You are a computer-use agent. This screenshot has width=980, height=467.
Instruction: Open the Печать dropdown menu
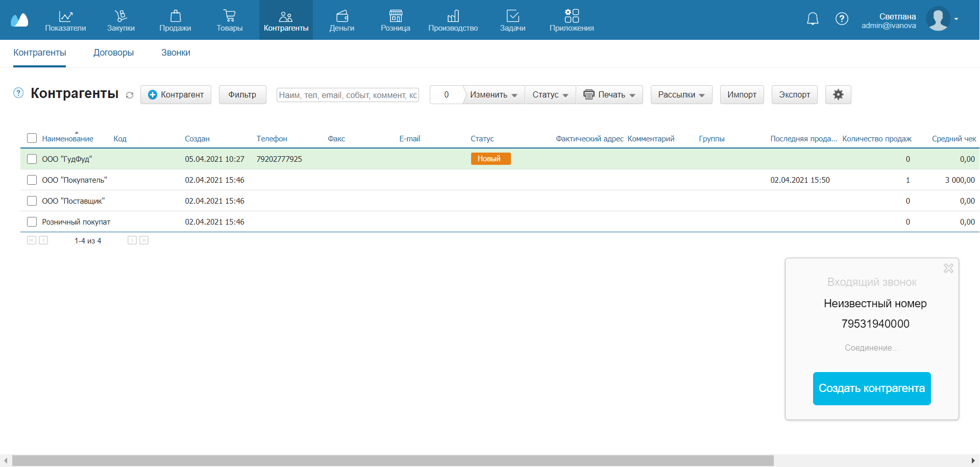click(609, 95)
